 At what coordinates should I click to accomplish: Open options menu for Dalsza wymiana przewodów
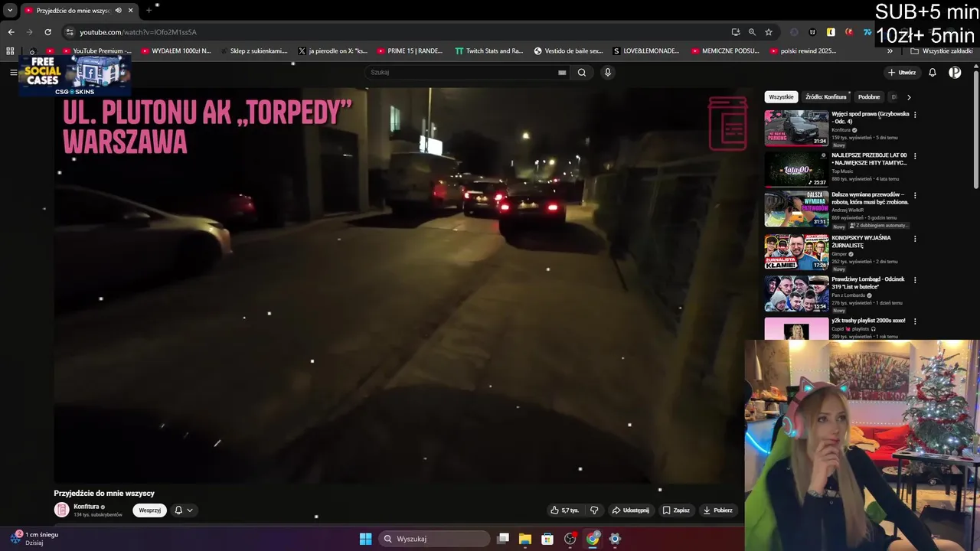click(915, 196)
